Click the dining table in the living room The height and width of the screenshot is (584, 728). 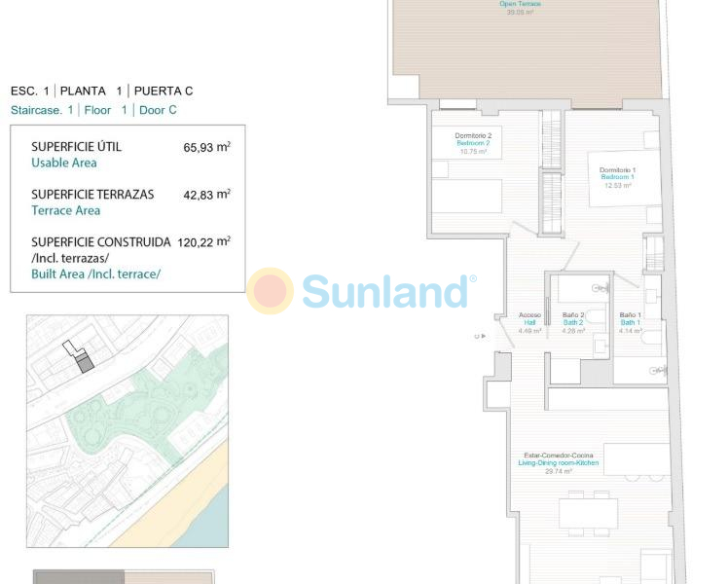coord(588,513)
